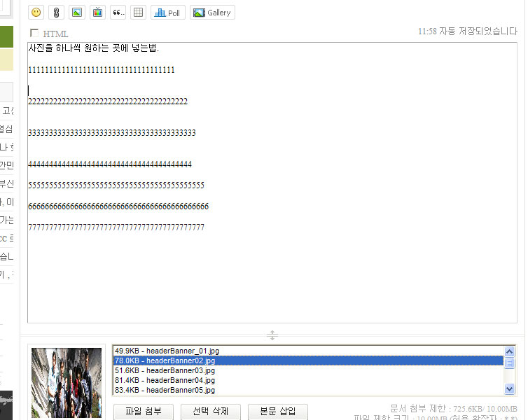
Task: Click the empty area below the 7777 line
Action: pos(272,276)
